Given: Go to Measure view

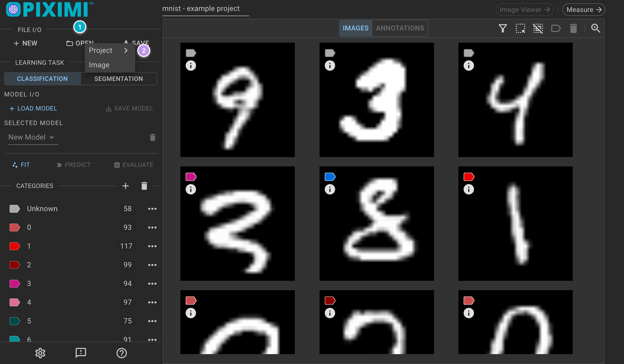Looking at the screenshot, I should point(583,10).
